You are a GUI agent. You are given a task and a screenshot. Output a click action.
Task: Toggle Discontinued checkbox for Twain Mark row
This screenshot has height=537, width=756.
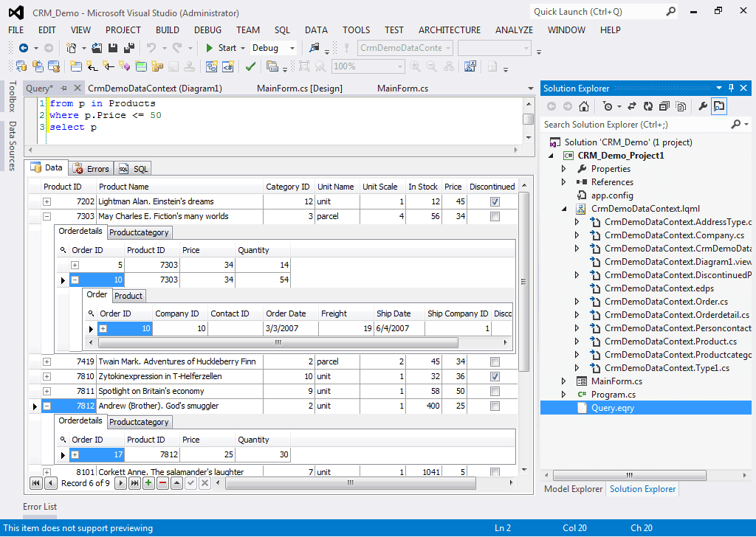495,361
